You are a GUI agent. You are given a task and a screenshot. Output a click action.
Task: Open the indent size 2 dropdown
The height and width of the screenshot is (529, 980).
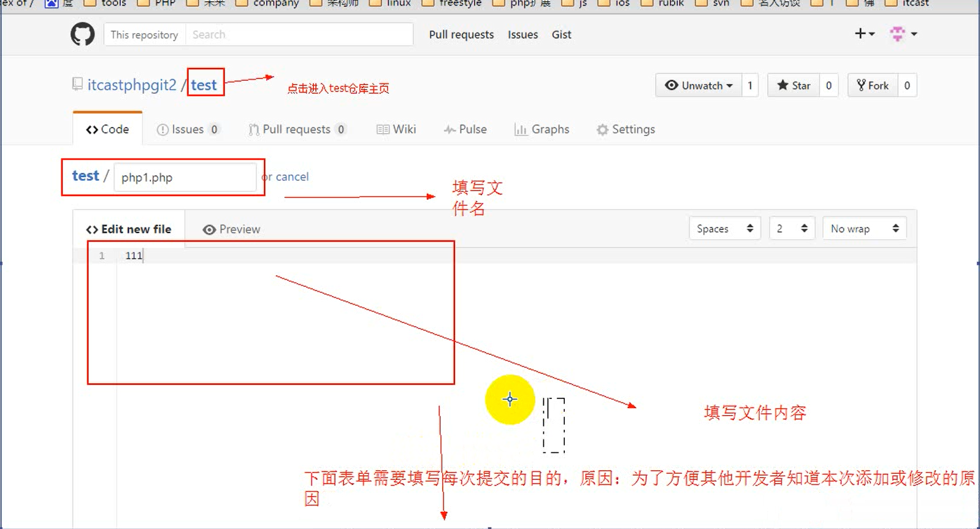coord(792,229)
